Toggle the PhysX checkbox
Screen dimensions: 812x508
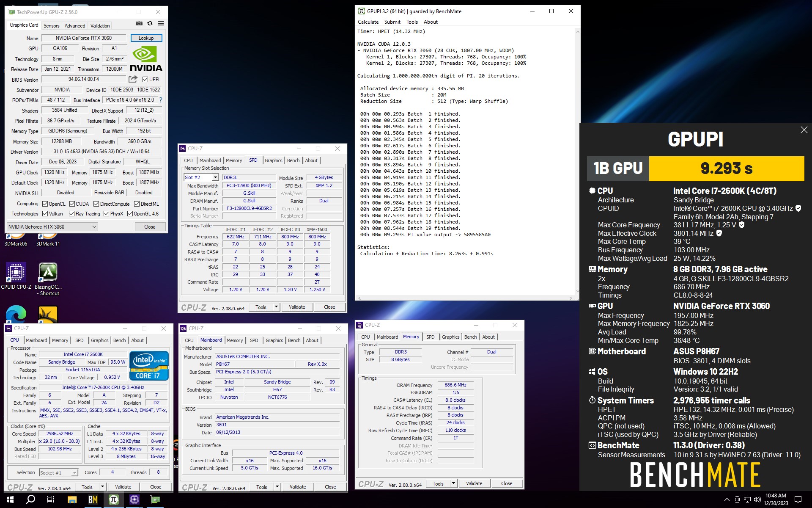point(106,214)
